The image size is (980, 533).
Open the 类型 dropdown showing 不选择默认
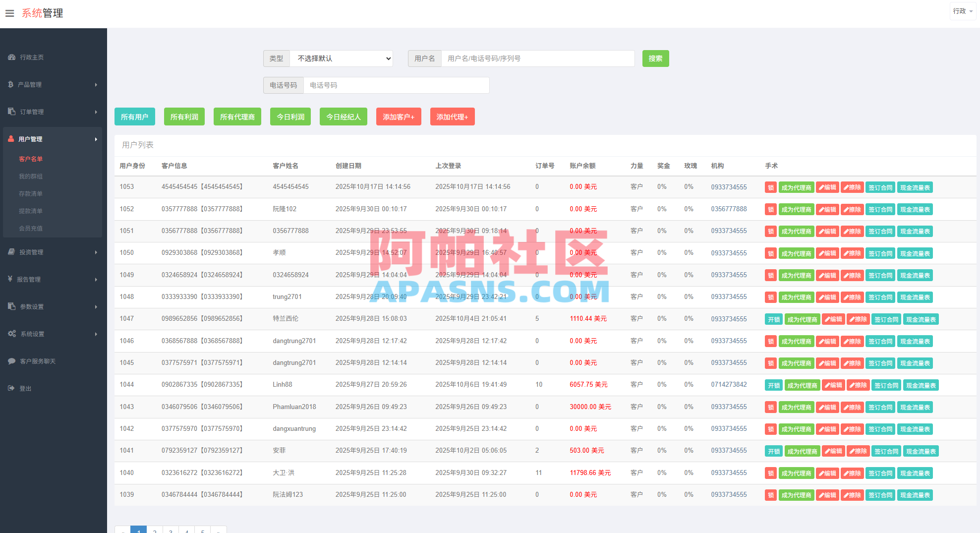pos(342,58)
